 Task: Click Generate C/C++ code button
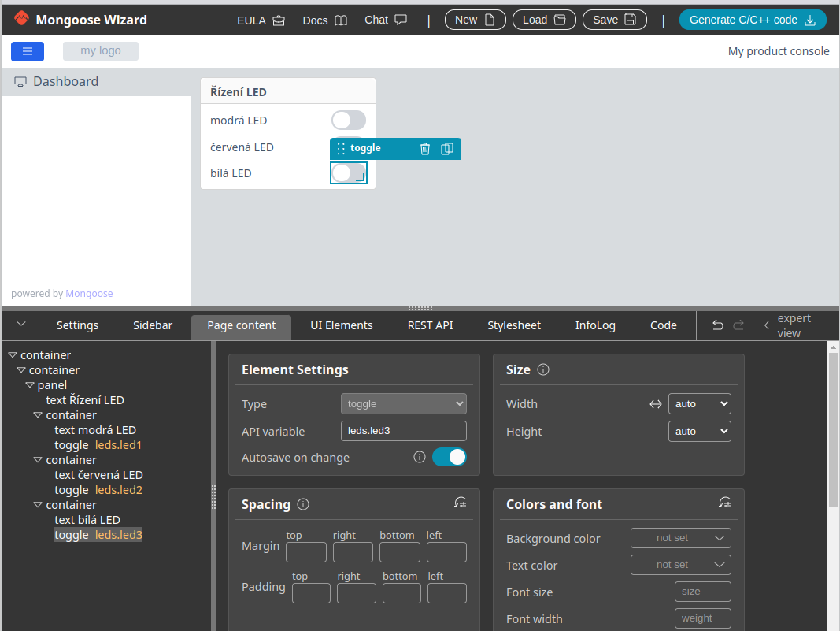click(752, 20)
